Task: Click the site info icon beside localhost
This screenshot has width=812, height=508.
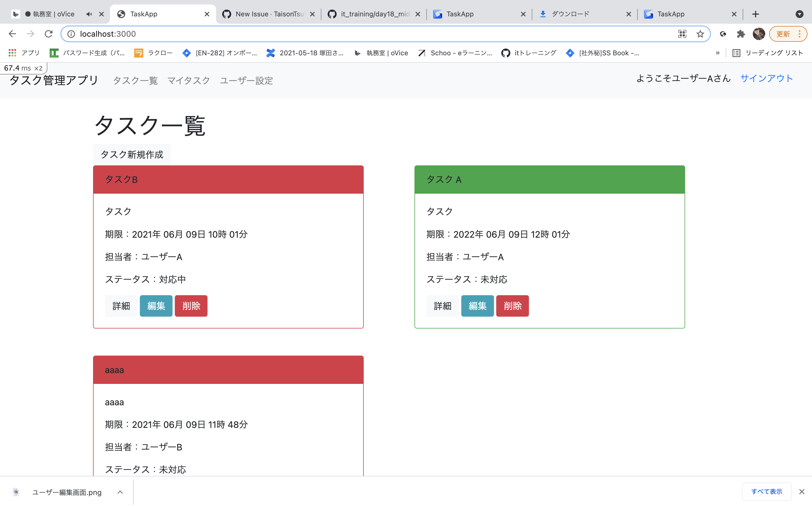Action: (71, 34)
